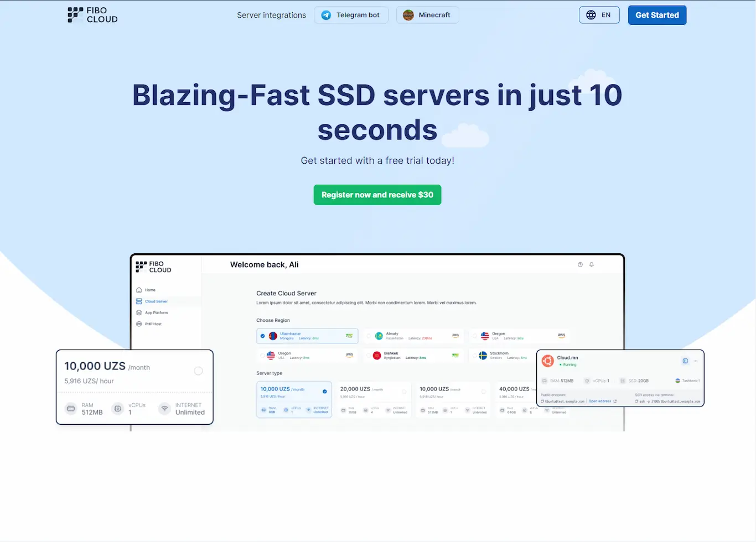Click Register now and receive $30
The image size is (756, 542).
pyautogui.click(x=377, y=195)
